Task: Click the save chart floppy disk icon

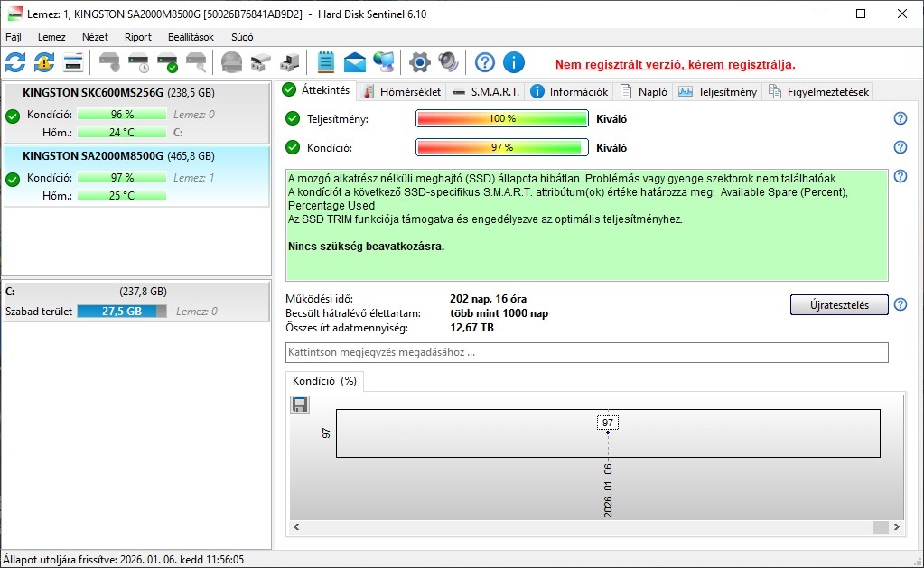Action: [300, 405]
